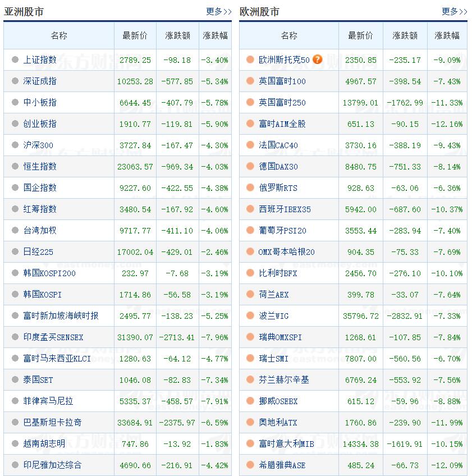
Task: Open 俄罗斯RTS index
Action: [x=278, y=188]
